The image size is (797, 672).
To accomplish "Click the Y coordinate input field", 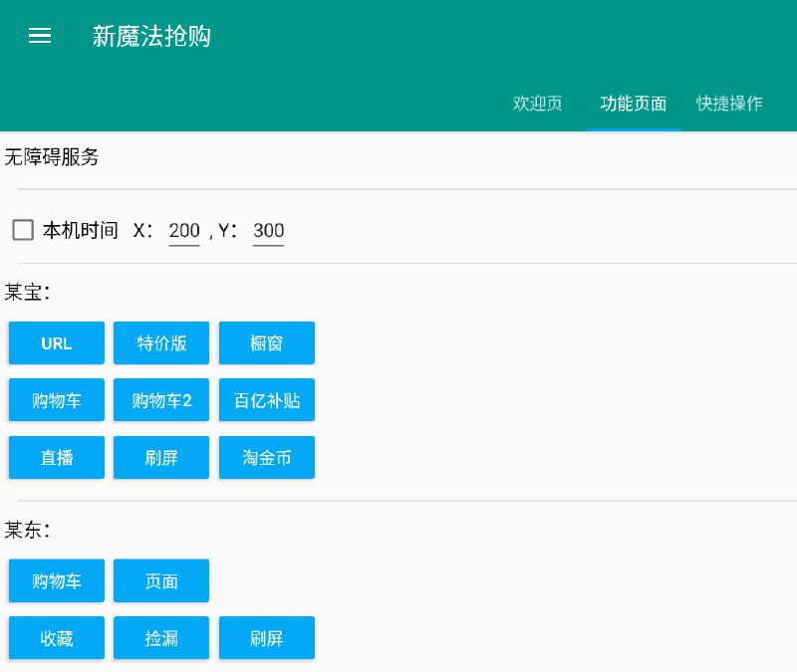I will (x=268, y=230).
